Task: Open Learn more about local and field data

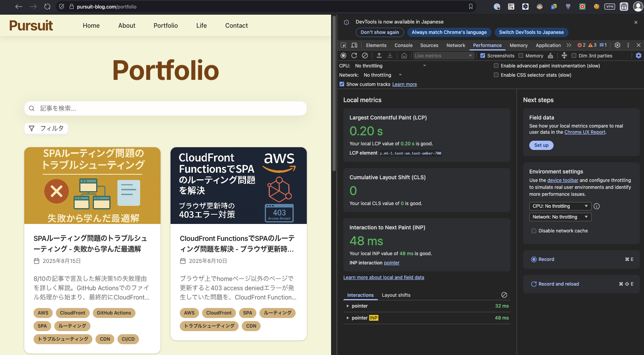Action: click(384, 278)
